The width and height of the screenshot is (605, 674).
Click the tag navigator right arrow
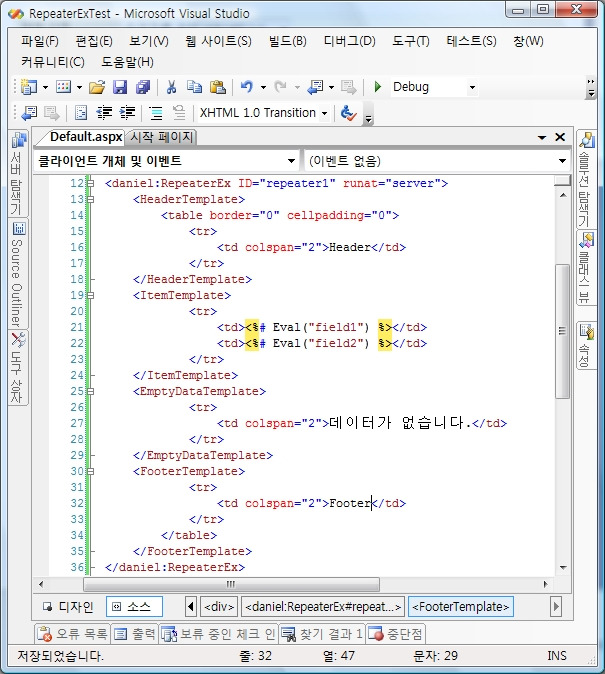click(556, 607)
